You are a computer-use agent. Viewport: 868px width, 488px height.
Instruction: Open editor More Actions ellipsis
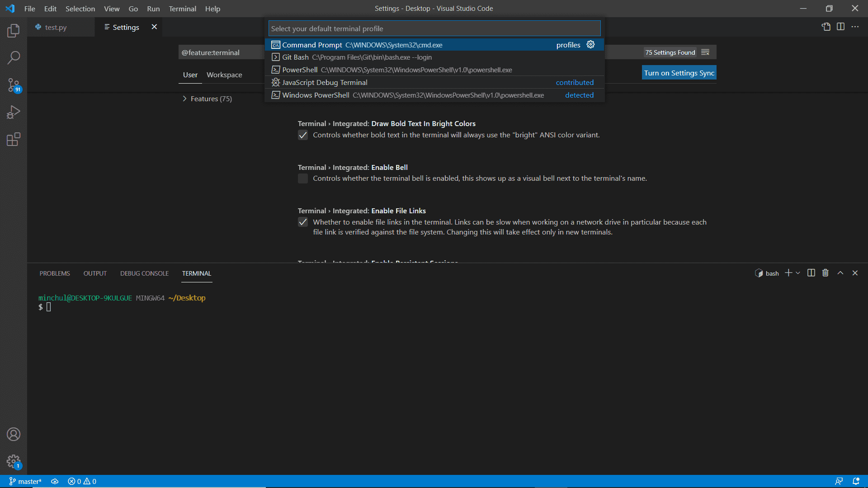tap(855, 27)
